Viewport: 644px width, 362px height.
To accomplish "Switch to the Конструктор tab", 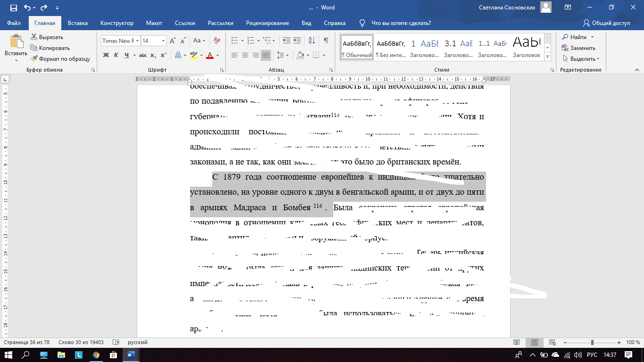I will [117, 23].
